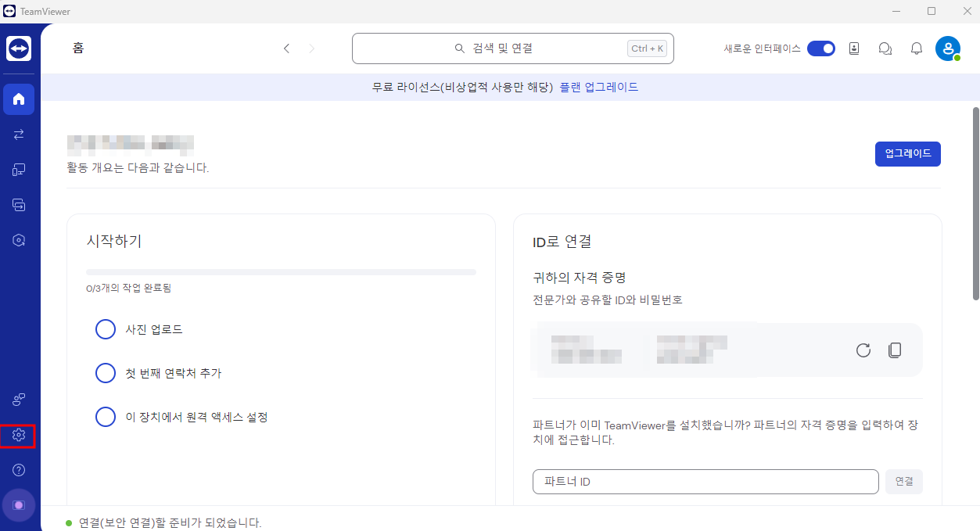Viewport: 980px width, 531px height.
Task: Click inside the 파트너 ID input field
Action: tap(704, 481)
